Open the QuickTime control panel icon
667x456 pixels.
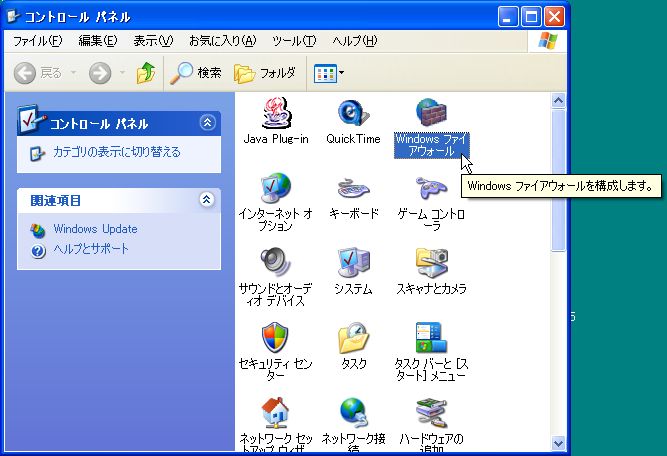353,113
